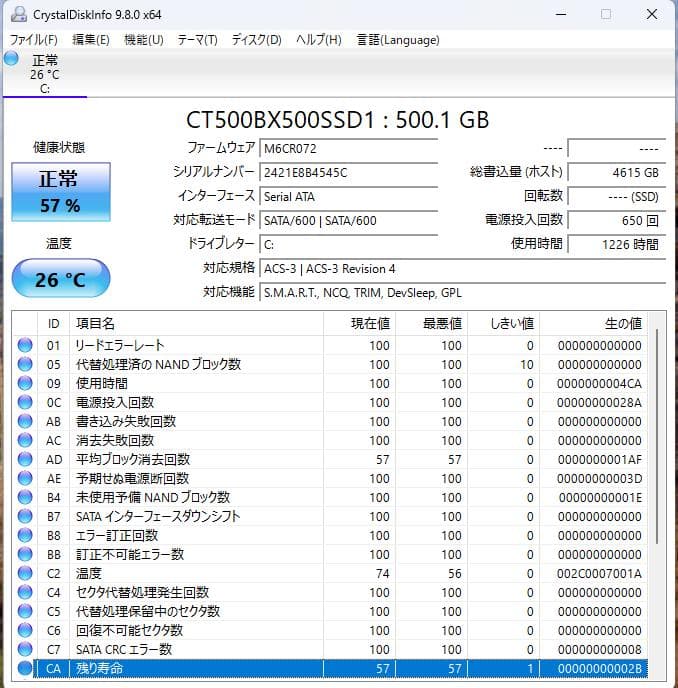
Task: Click the status orb for ID AE row
Action: click(x=25, y=478)
